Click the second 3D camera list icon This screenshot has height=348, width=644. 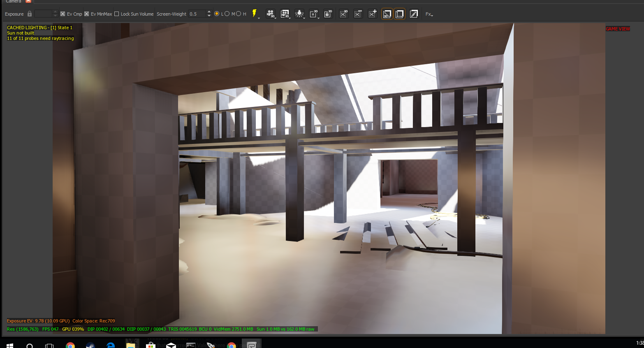tap(285, 14)
